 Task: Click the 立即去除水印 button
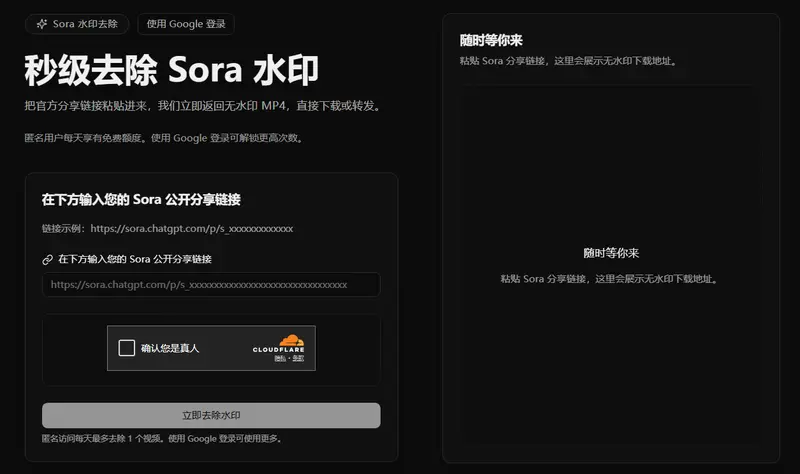[x=211, y=415]
